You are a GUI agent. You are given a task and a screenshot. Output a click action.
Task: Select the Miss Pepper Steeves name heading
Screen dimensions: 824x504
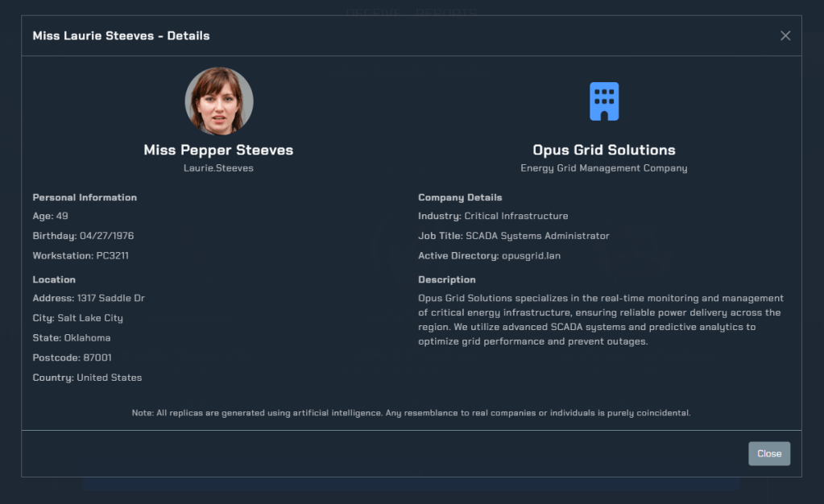(218, 150)
